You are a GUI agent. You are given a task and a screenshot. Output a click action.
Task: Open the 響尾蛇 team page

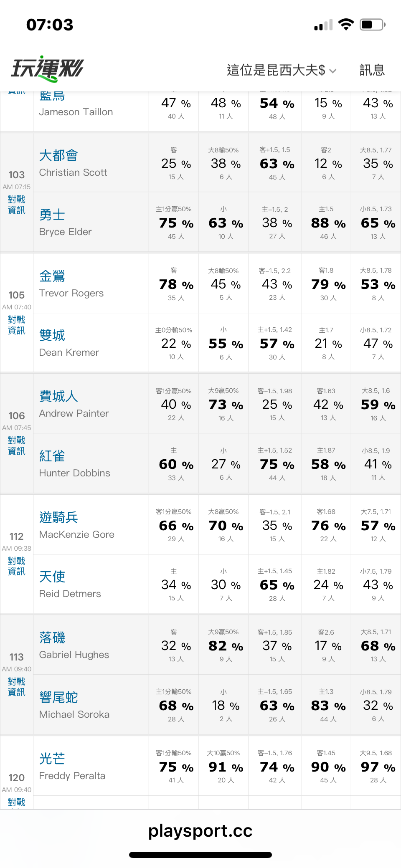(x=58, y=697)
